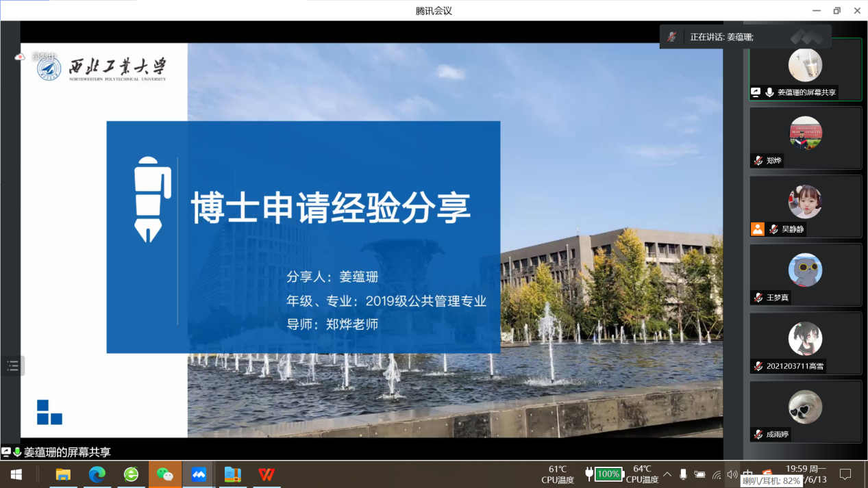The width and height of the screenshot is (868, 488).
Task: Click the orange host icon beside 吴静静
Action: [757, 229]
